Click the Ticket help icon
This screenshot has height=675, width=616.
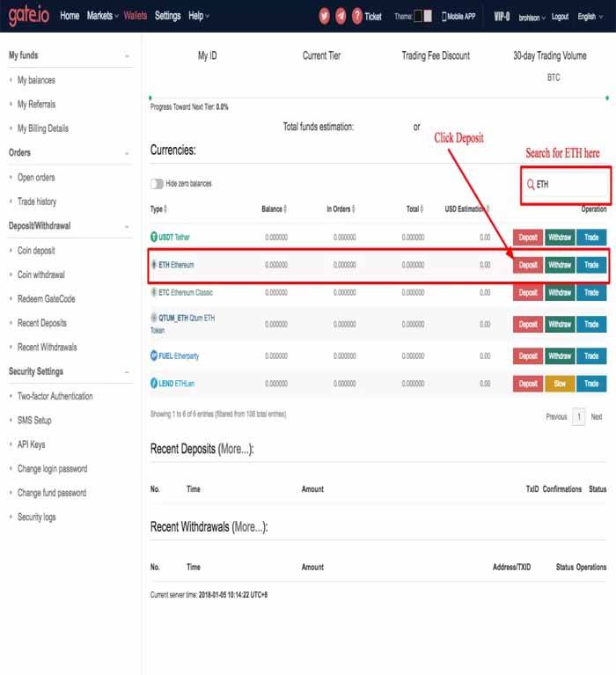[x=357, y=17]
